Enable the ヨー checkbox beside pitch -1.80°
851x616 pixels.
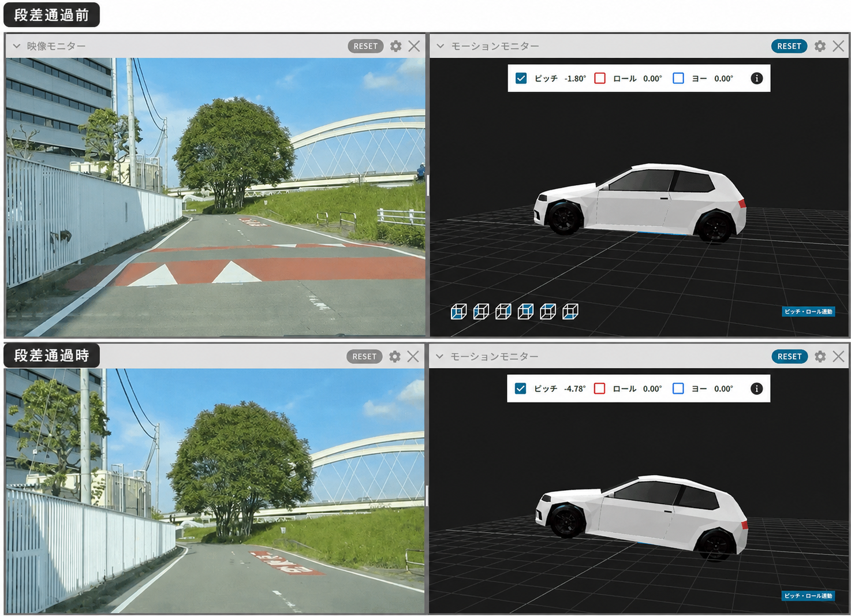tap(678, 79)
